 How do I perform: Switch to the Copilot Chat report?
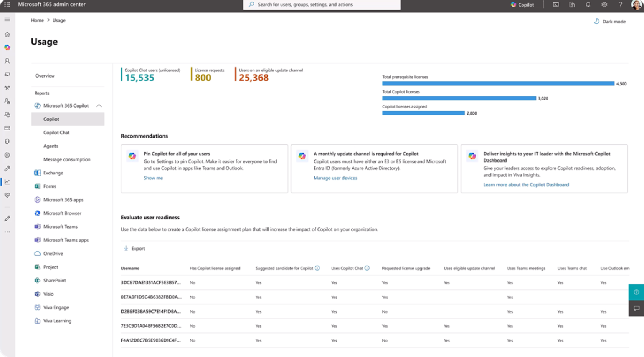point(56,132)
